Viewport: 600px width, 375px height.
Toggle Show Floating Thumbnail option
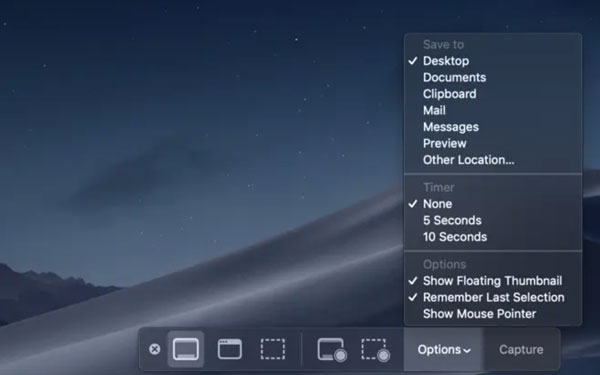(x=493, y=280)
